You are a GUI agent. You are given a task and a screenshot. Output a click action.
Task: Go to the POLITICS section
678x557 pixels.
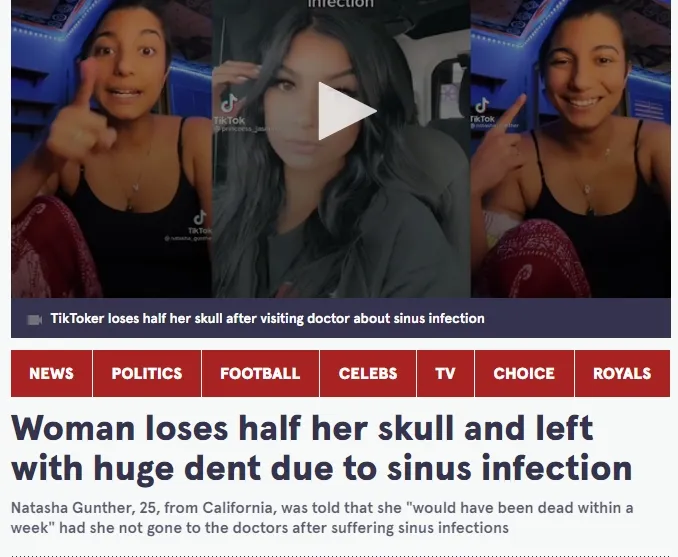point(147,373)
